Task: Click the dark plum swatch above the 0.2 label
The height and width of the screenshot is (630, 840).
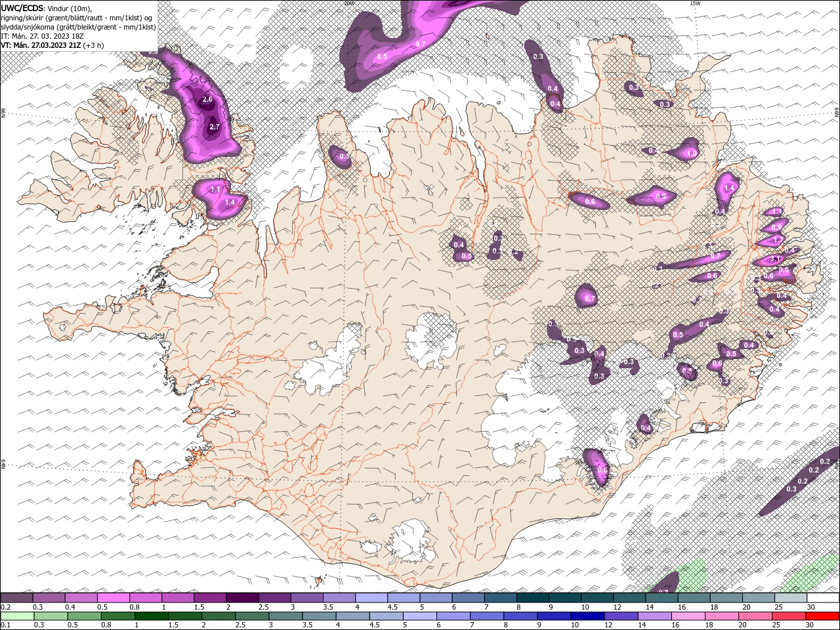Action: click(x=16, y=598)
